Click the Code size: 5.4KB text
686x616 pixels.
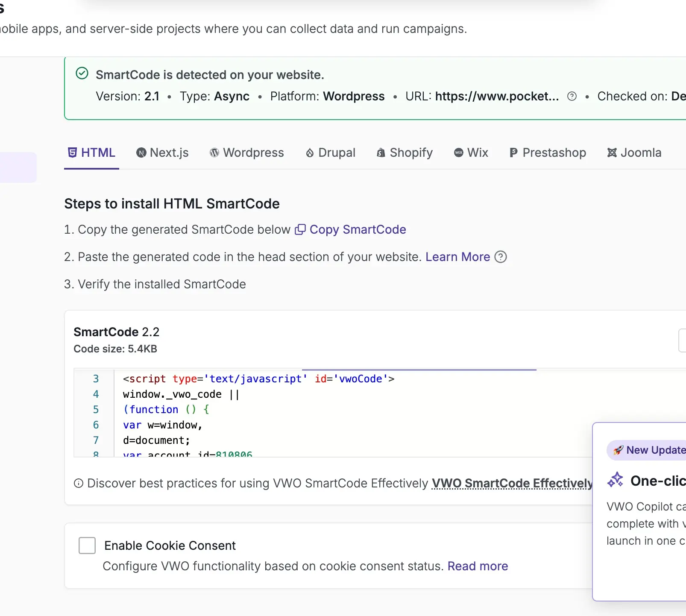coord(115,349)
